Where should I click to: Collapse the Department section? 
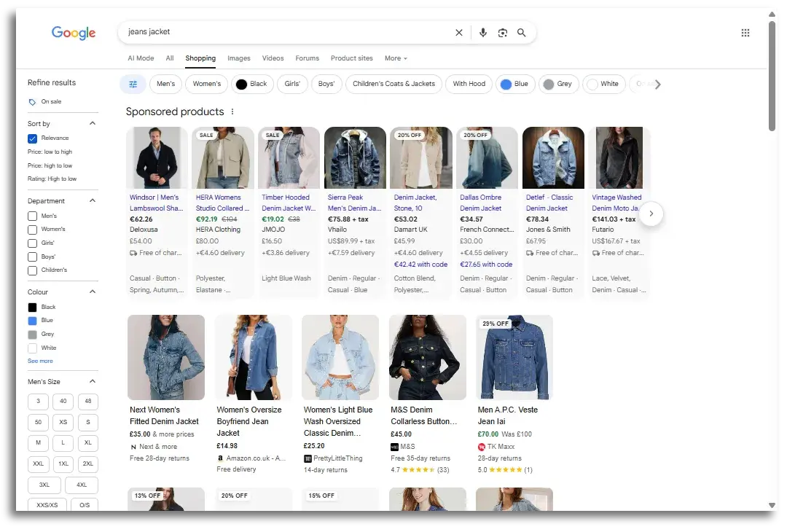pyautogui.click(x=93, y=200)
